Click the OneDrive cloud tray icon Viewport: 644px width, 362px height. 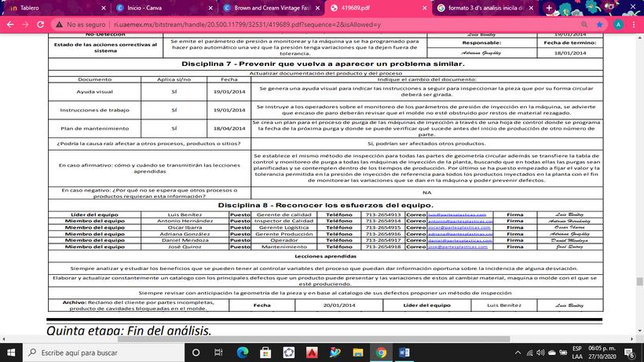point(552,353)
